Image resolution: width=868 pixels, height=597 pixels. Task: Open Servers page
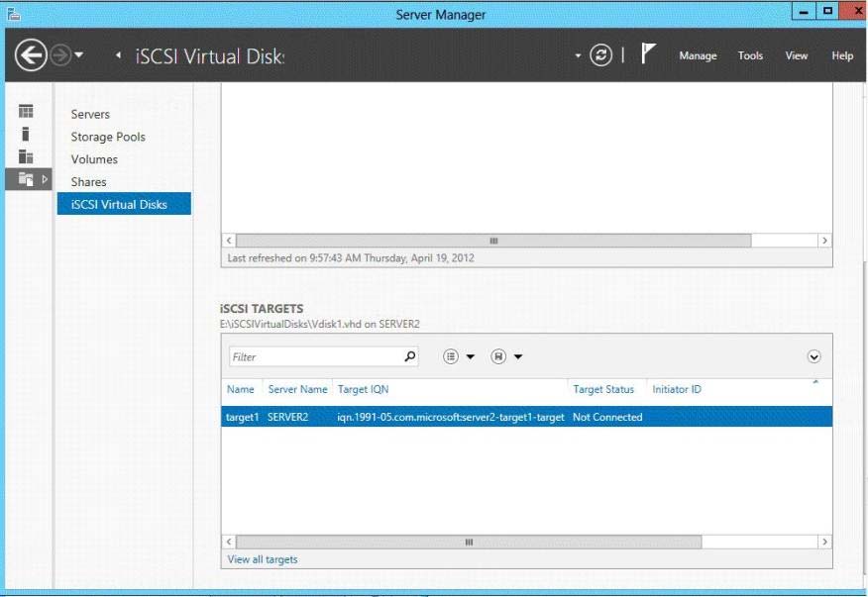click(90, 115)
